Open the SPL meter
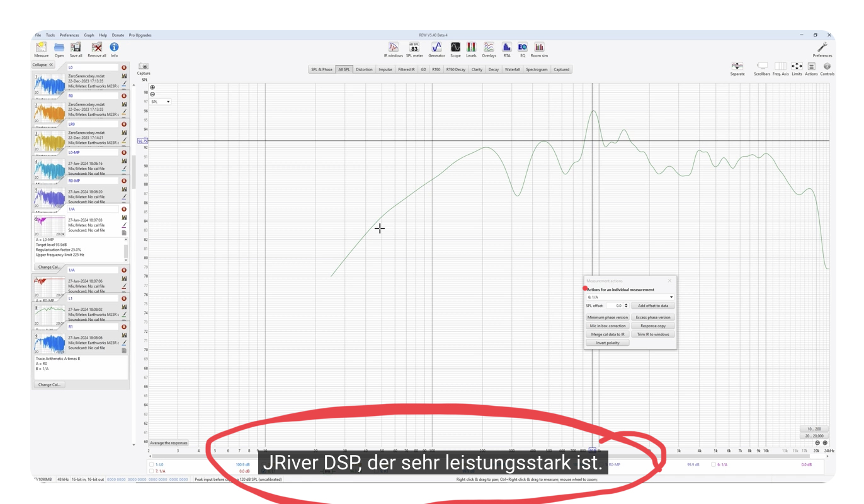 414,47
